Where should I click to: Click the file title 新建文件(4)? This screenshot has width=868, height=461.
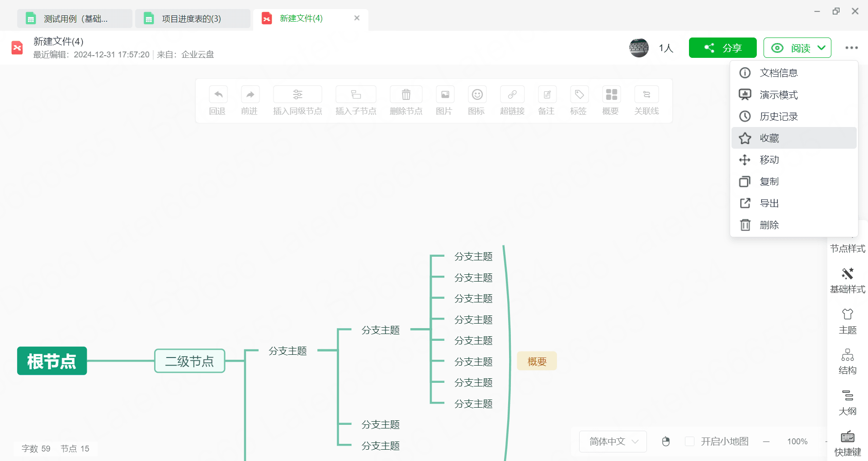coord(58,41)
